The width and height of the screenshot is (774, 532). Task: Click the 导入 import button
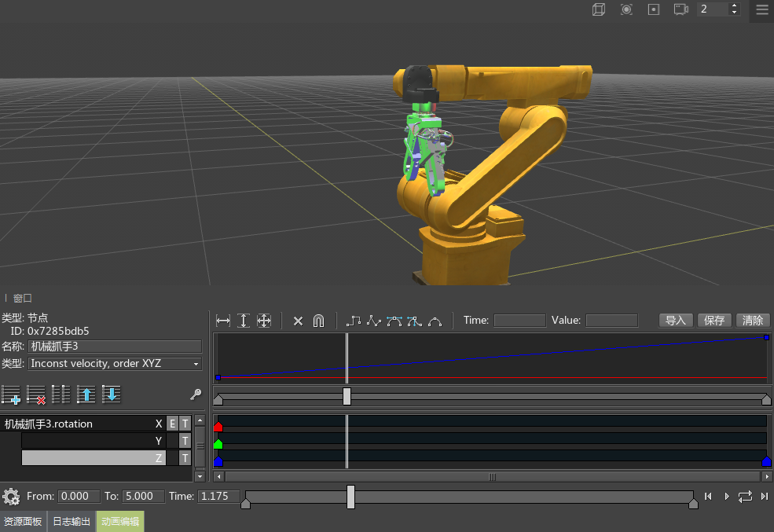click(676, 321)
